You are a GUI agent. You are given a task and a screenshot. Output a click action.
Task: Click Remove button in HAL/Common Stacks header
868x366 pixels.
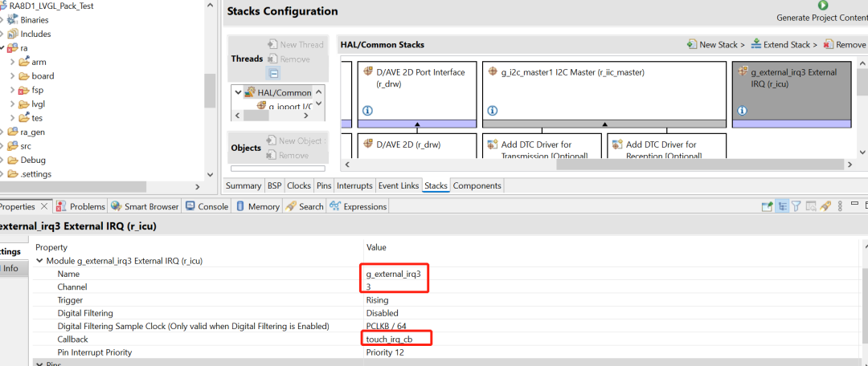(x=845, y=45)
